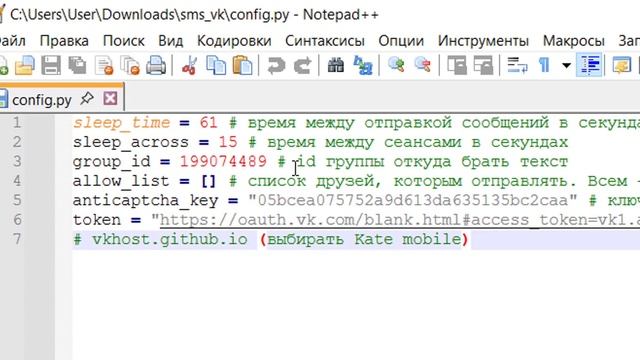Screen dimensions: 640x360
Task: Click the sleep_time variable name
Action: coord(121,123)
